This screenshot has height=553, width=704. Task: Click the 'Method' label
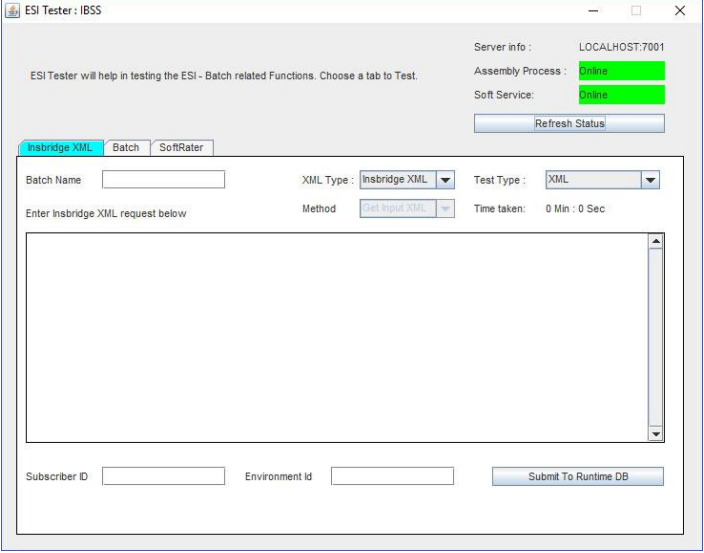coord(319,209)
